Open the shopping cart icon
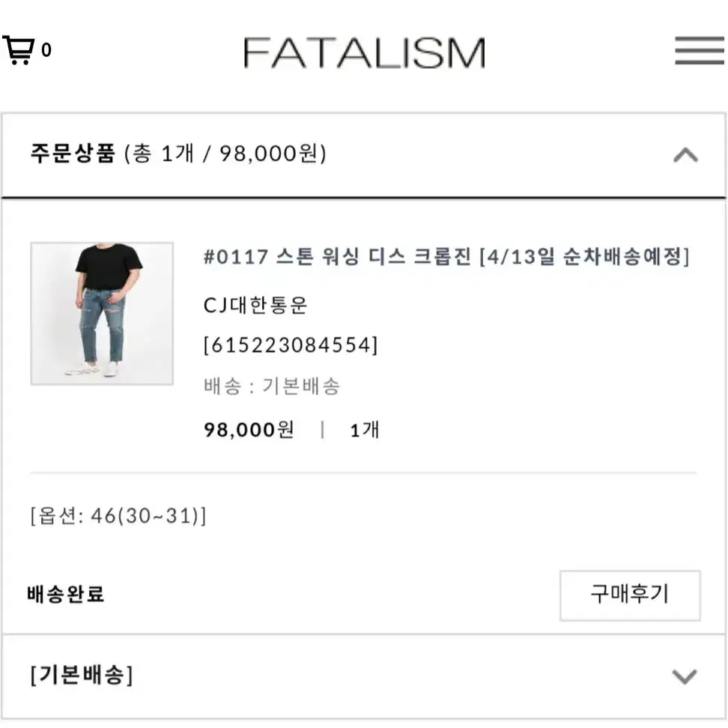This screenshot has height=728, width=728. (19, 50)
